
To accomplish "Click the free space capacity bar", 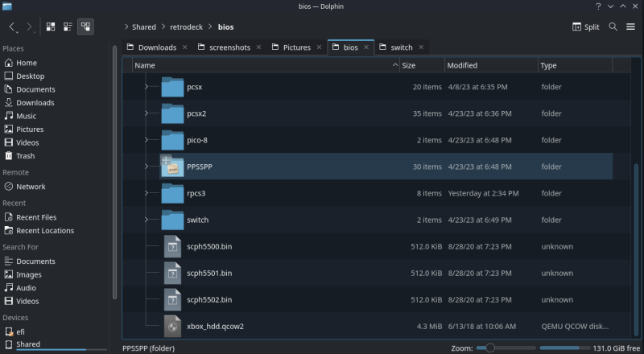I will coord(565,348).
